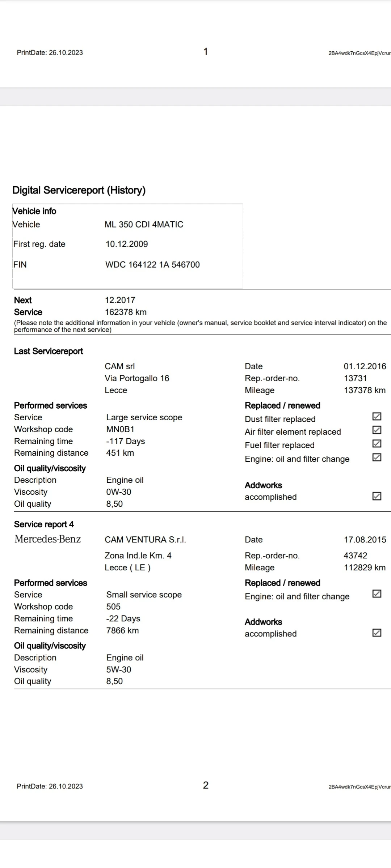Select the Via Portogallo 16 address
This screenshot has height=868, width=391.
[137, 378]
